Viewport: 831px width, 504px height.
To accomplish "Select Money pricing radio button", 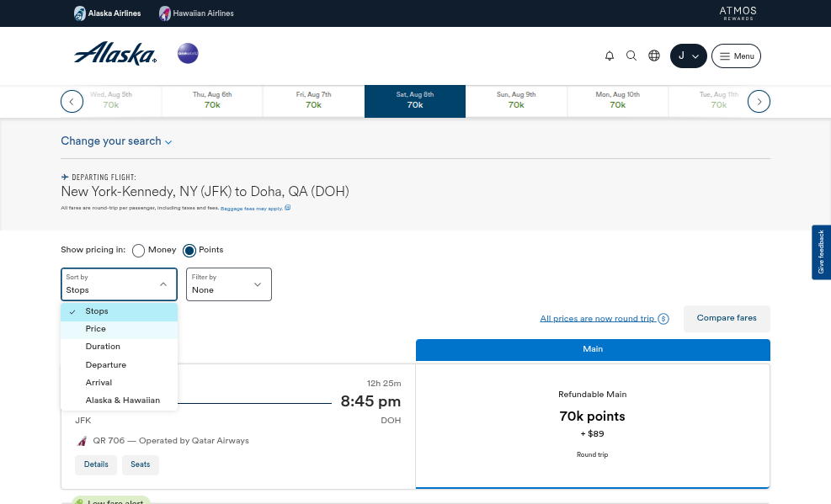I will point(138,251).
